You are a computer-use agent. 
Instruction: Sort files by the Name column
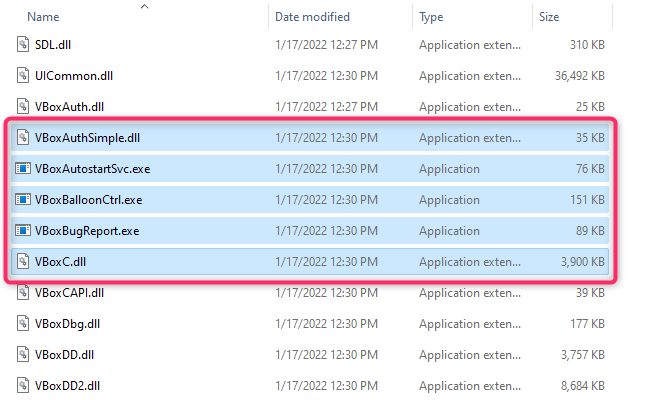[44, 17]
